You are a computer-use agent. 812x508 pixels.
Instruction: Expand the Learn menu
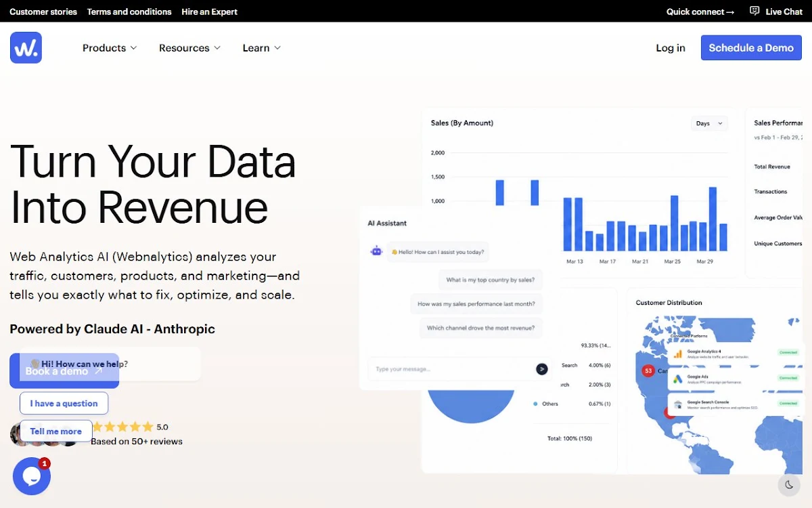pos(261,48)
